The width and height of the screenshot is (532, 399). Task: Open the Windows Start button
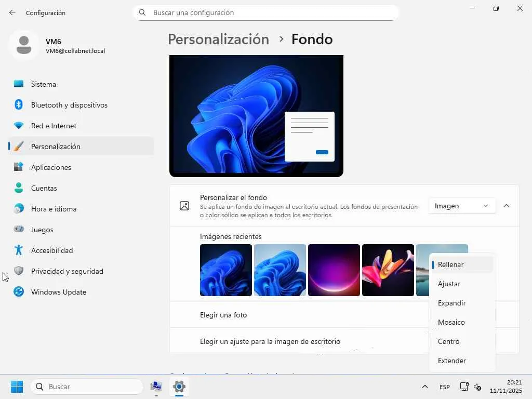pyautogui.click(x=17, y=387)
